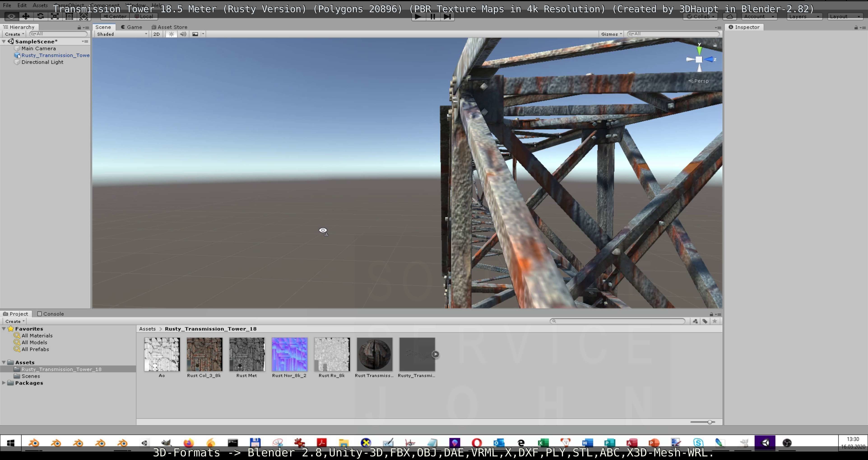868x460 pixels.
Task: Toggle the Project panel lock icon
Action: 711,314
